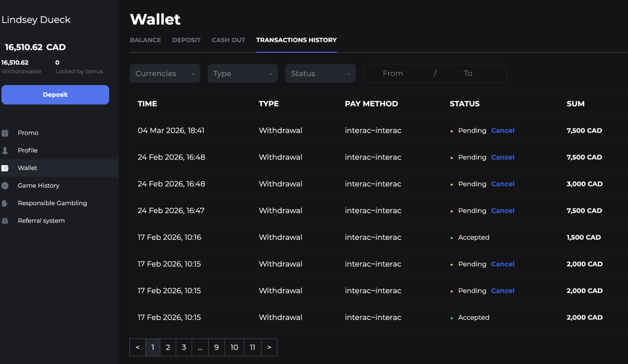Select the Deposit tab in Wallet
Screen dimensions: 628x364
186,40
